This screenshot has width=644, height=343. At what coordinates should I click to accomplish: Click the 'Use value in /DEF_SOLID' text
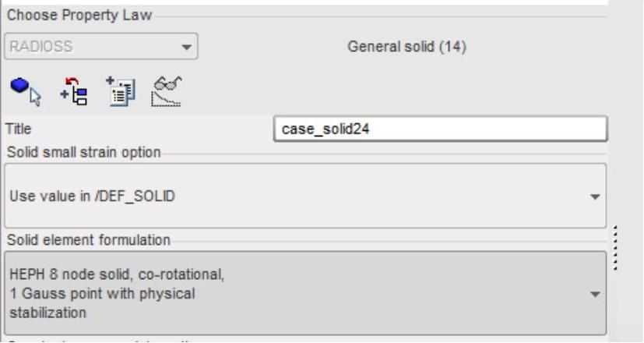pos(92,196)
